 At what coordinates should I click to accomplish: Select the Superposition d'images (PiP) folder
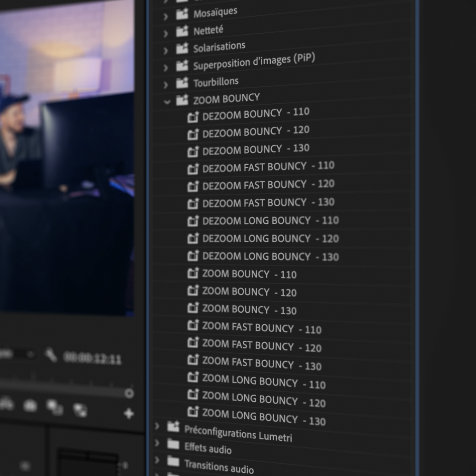254,61
